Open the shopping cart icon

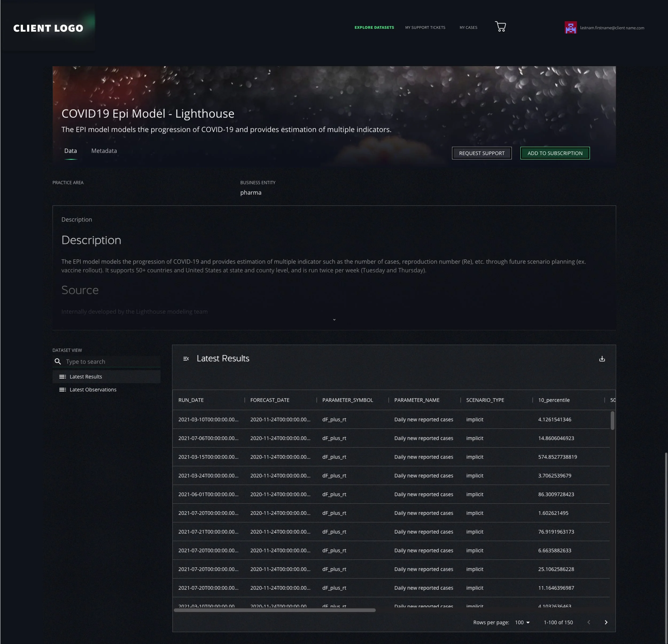(500, 27)
